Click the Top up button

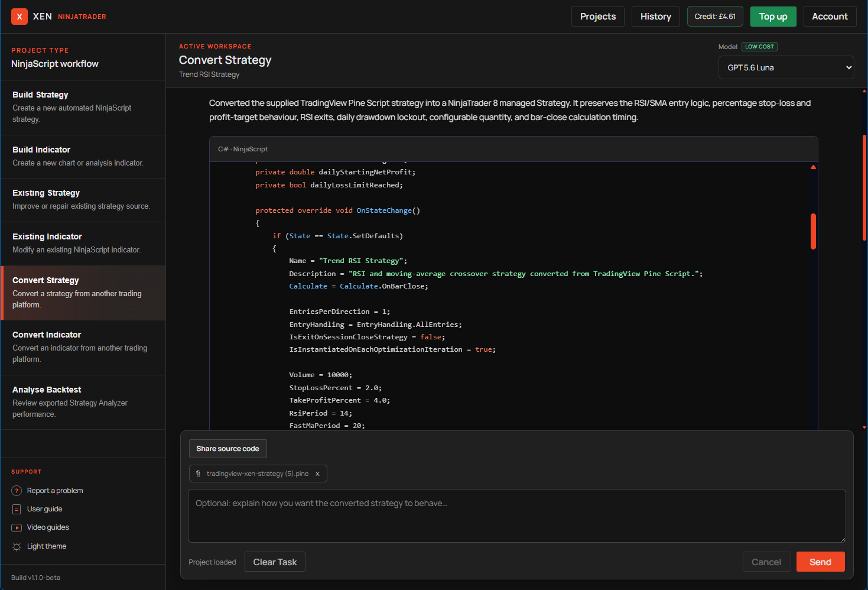point(773,17)
